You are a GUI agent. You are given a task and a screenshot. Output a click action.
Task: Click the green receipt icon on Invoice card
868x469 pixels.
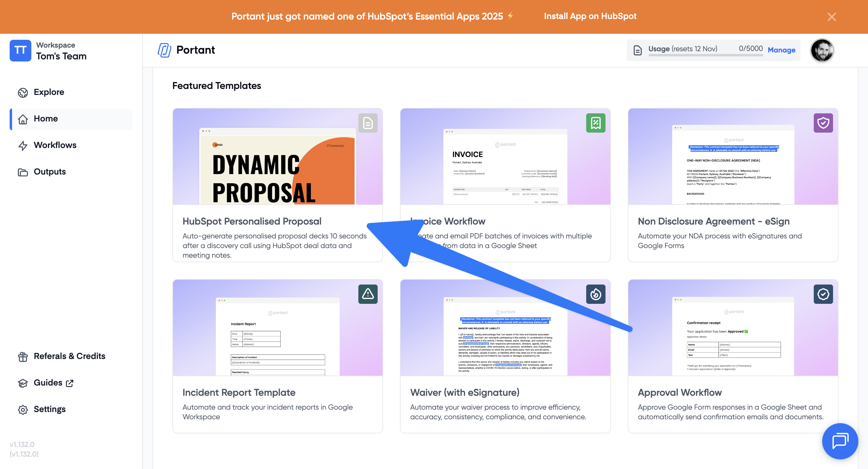[596, 123]
